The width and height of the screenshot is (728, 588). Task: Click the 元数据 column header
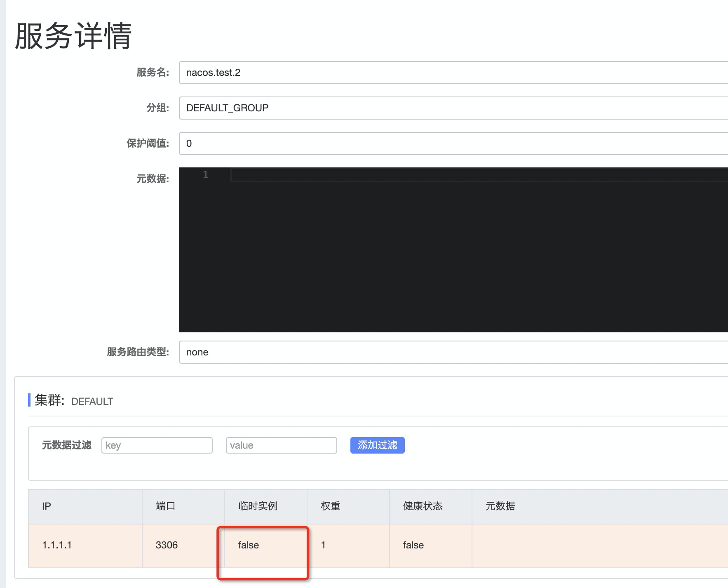(501, 506)
